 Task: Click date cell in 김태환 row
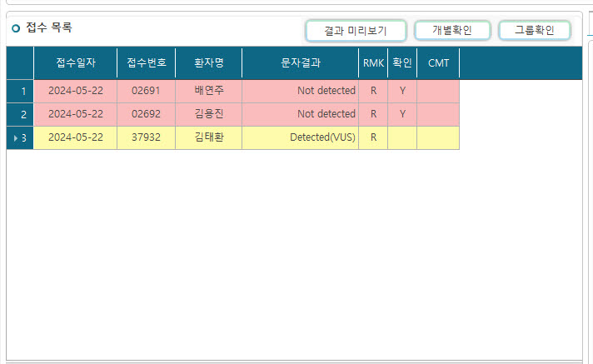pyautogui.click(x=76, y=137)
